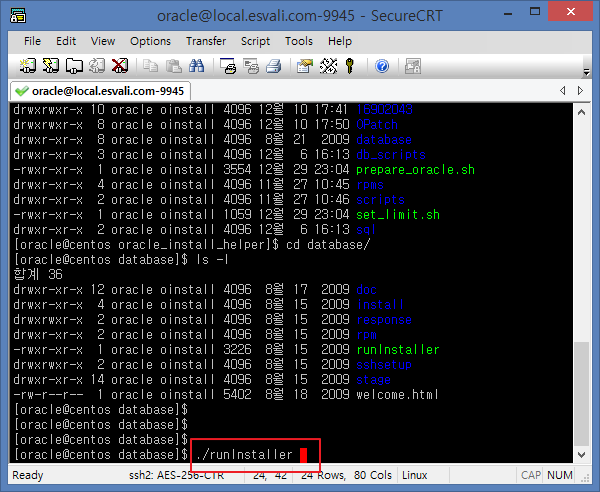Click the Disconnect icon with red X
600x492 pixels.
click(120, 66)
